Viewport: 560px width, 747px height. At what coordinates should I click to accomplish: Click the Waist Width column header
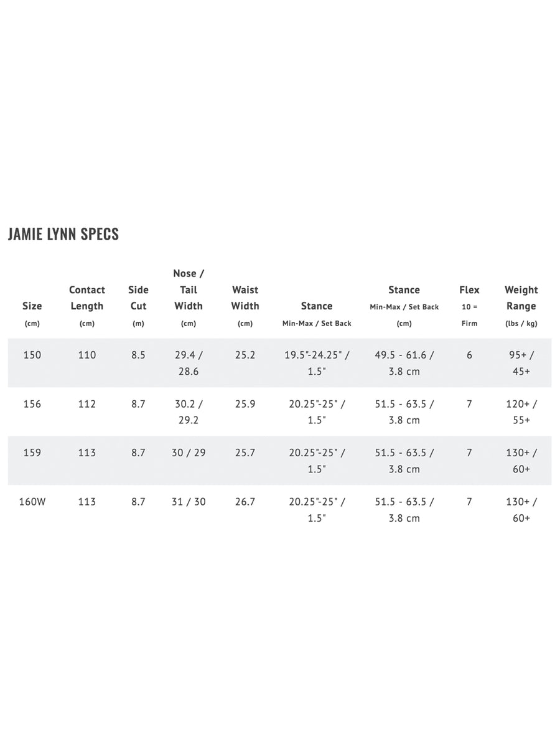pos(245,298)
